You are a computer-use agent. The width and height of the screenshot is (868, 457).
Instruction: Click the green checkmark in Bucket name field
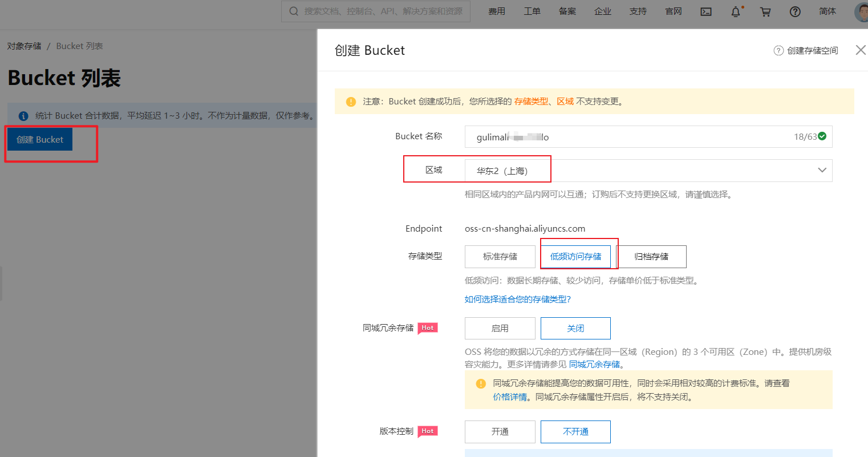click(822, 136)
